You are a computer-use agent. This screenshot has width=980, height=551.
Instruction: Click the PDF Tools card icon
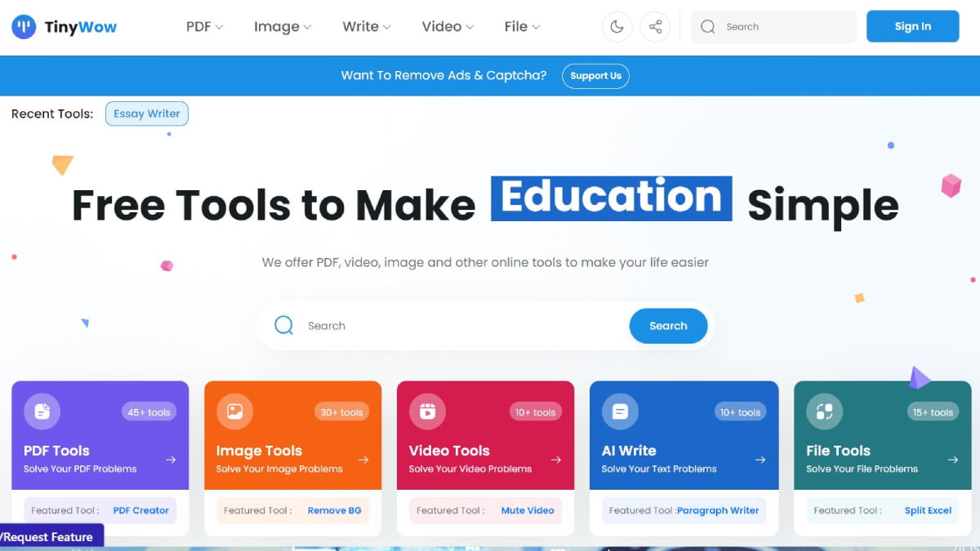click(42, 412)
